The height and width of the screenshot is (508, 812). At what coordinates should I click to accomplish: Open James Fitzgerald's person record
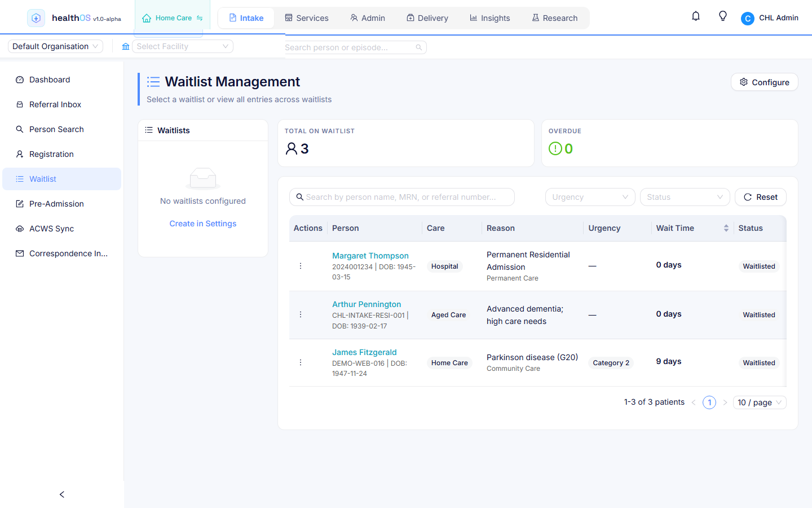(364, 352)
